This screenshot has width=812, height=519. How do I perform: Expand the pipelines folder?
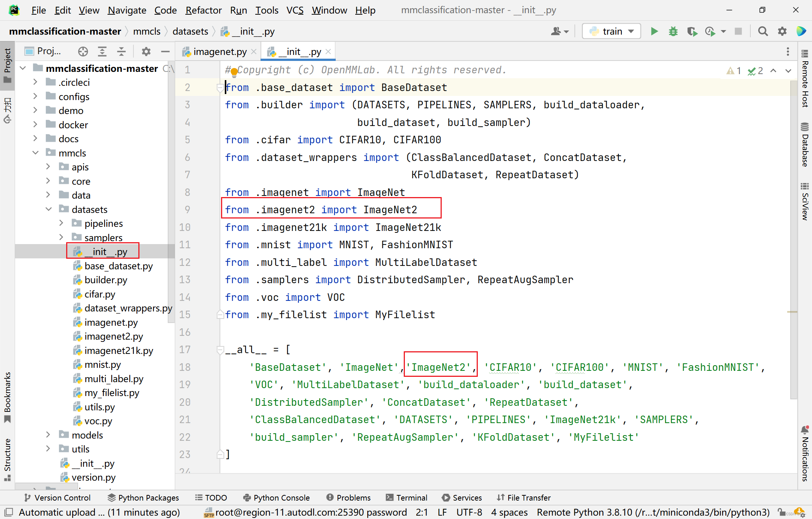(x=61, y=223)
